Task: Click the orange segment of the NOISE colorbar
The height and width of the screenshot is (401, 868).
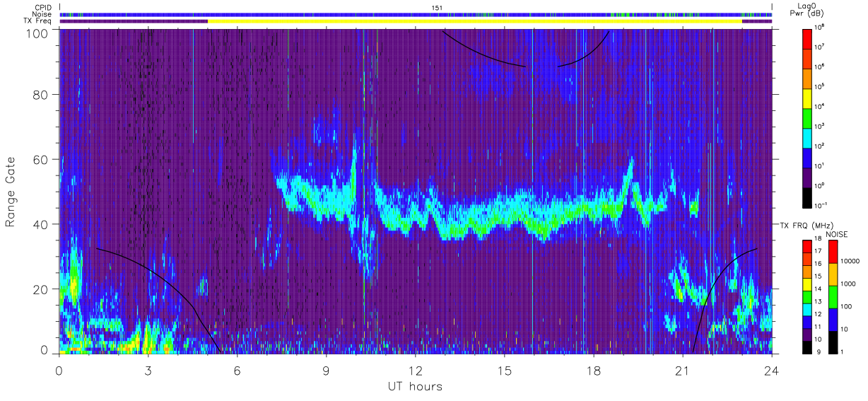Action: [x=833, y=274]
